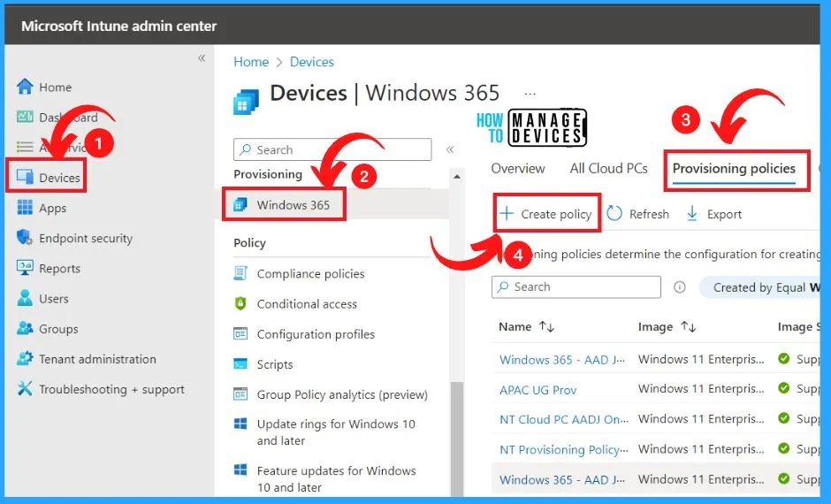Click the Reports icon in sidebar
831x504 pixels.
[x=25, y=268]
